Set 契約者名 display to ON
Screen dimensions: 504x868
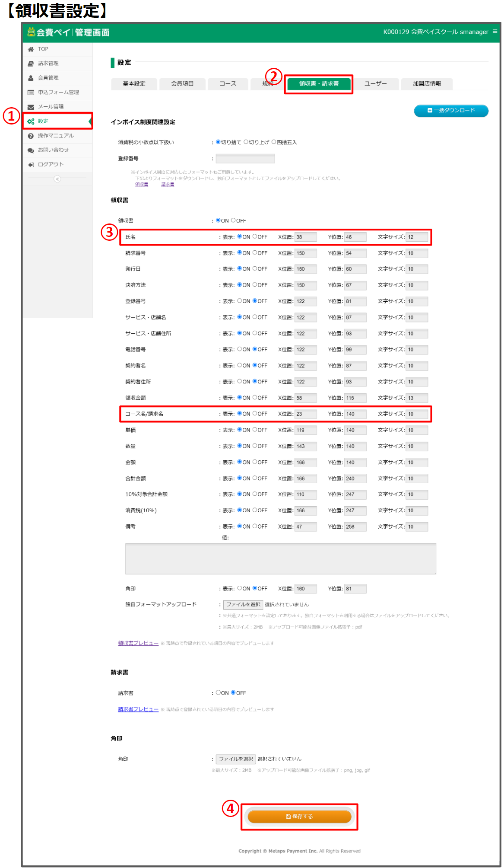240,365
